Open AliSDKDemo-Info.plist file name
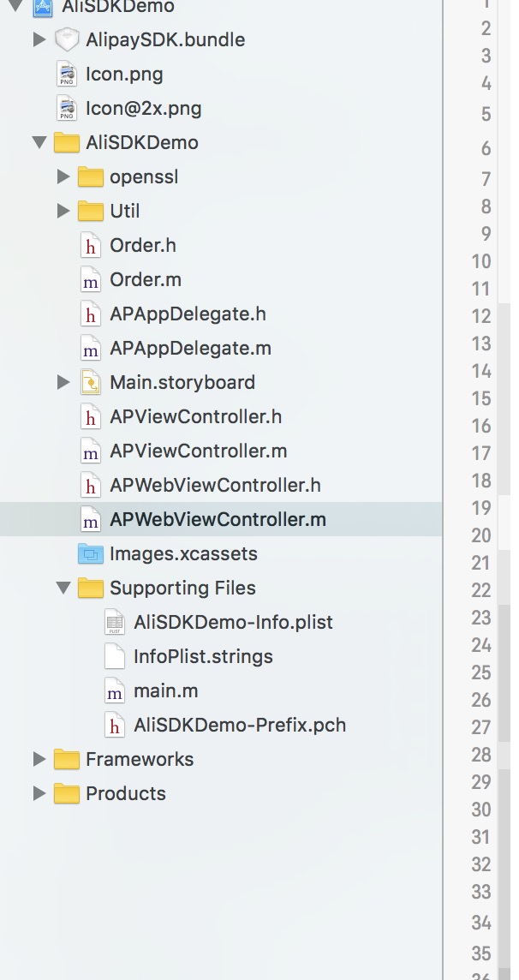This screenshot has height=980, width=519. click(234, 623)
